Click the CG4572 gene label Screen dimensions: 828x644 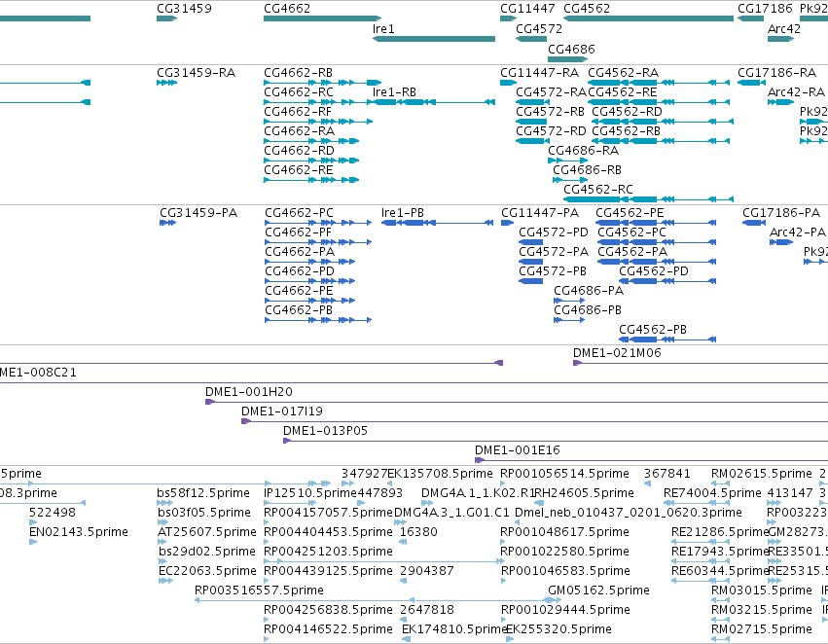tap(539, 28)
